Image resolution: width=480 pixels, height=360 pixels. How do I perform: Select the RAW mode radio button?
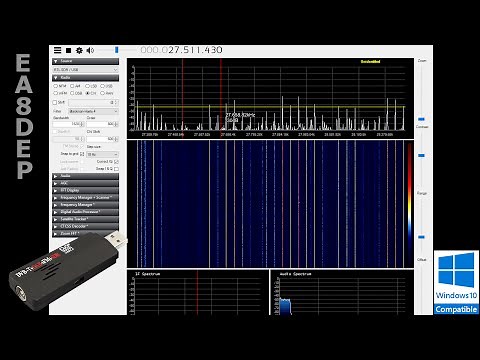(103, 93)
